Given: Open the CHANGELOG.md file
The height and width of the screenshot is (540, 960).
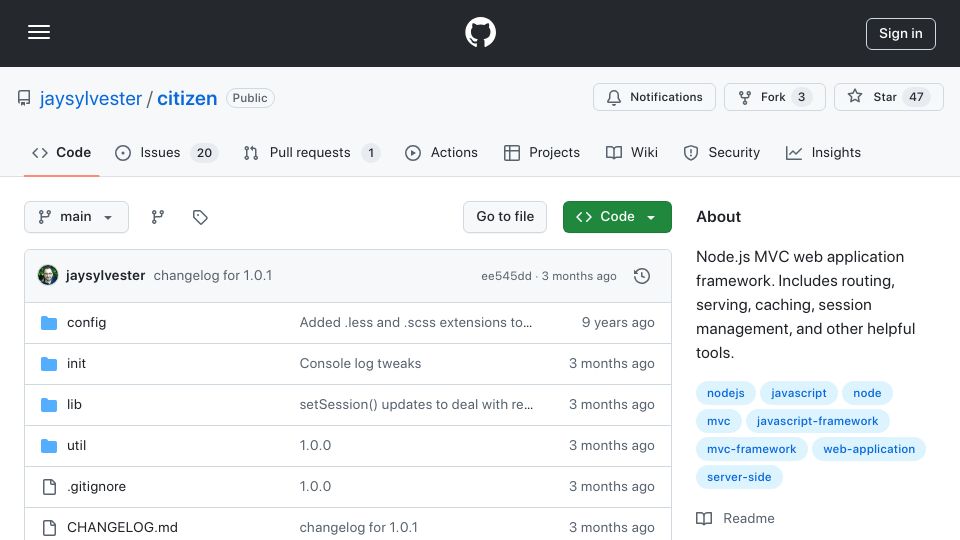Looking at the screenshot, I should pos(122,528).
